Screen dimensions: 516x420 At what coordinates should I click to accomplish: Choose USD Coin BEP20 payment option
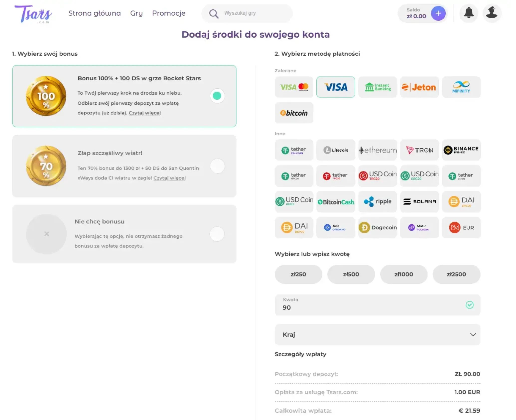tap(294, 202)
